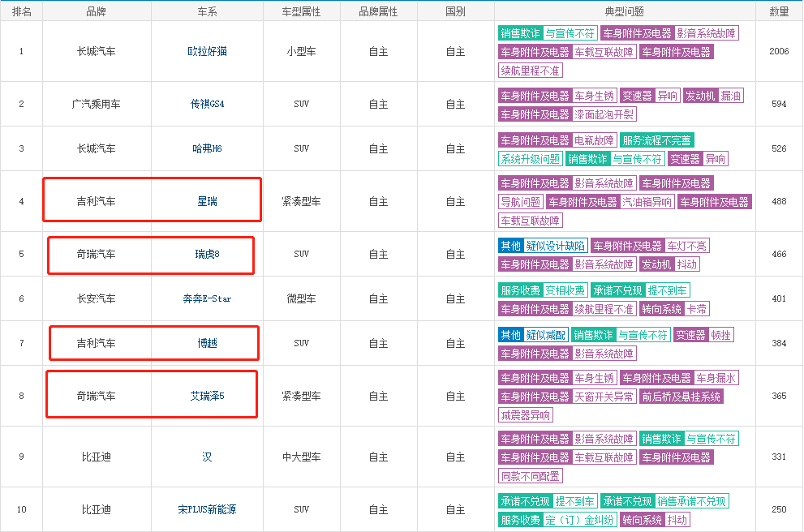Image resolution: width=804 pixels, height=532 pixels.
Task: Click the 车身漏水 issue tag
Action: 716,379
